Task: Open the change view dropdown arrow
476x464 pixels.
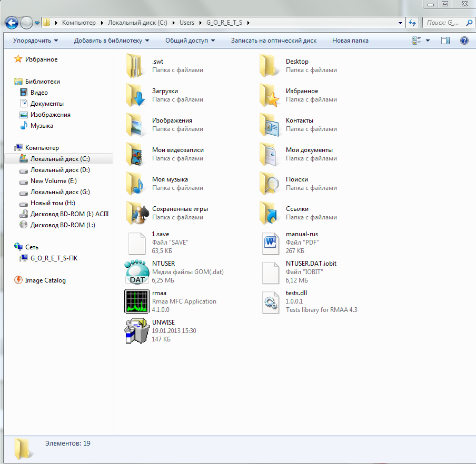Action: (x=428, y=41)
